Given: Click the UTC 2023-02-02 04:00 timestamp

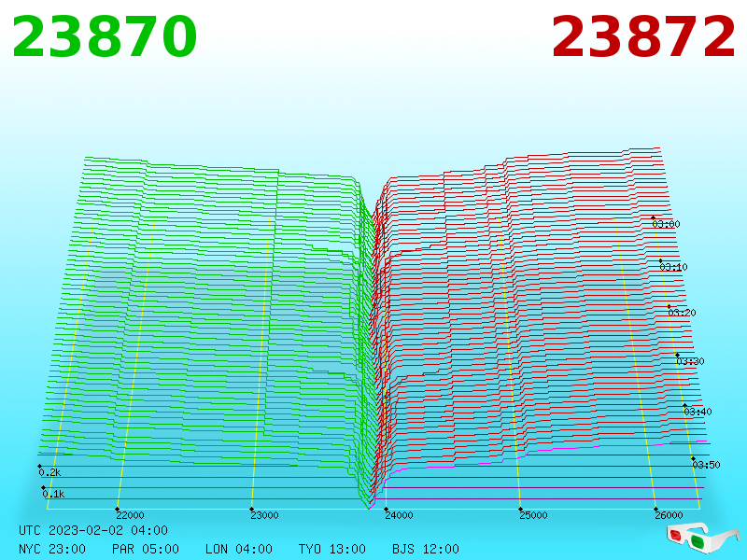Looking at the screenshot, I should coord(93,530).
